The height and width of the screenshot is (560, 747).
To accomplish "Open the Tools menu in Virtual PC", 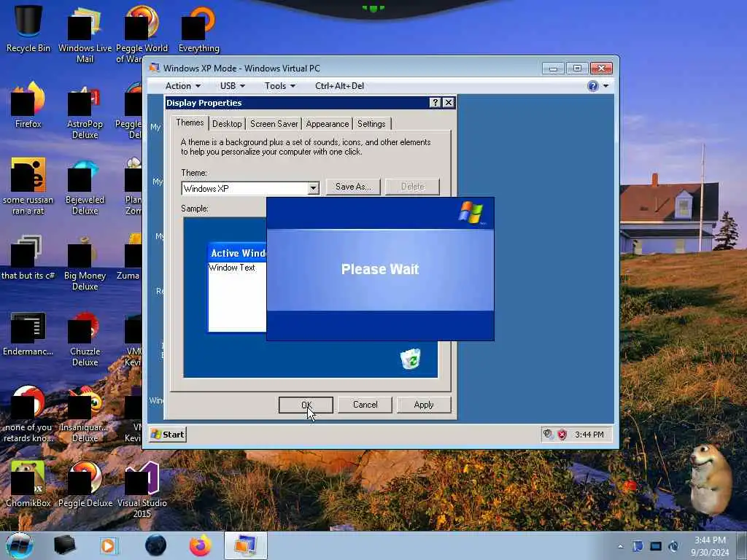I will point(279,86).
